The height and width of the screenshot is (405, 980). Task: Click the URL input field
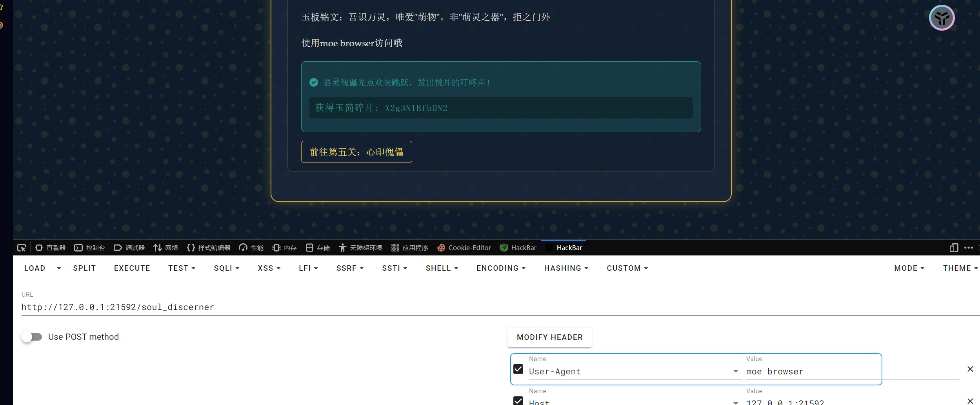[x=500, y=307]
